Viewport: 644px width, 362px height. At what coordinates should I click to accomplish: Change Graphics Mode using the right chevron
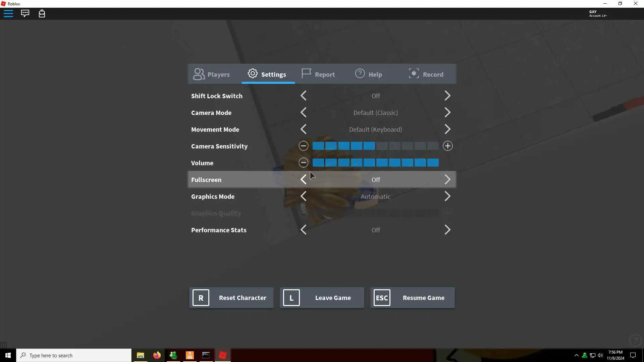tap(447, 196)
